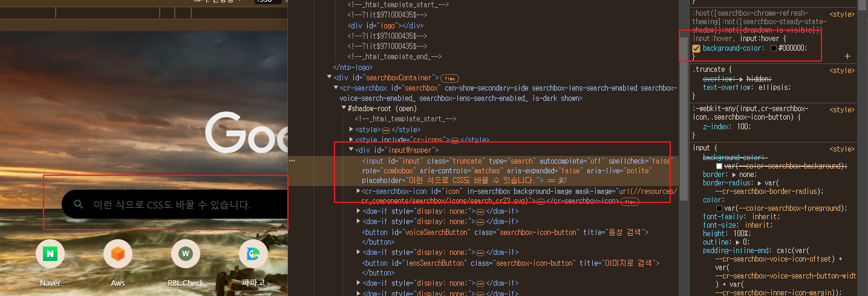Expand the cr-searchbox-icon id="icon" node

coord(358,191)
